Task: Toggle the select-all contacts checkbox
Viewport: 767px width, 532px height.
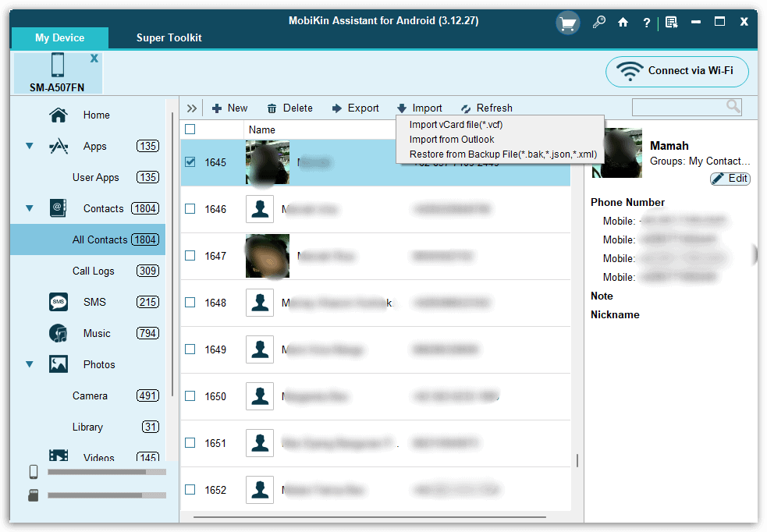Action: pyautogui.click(x=190, y=129)
